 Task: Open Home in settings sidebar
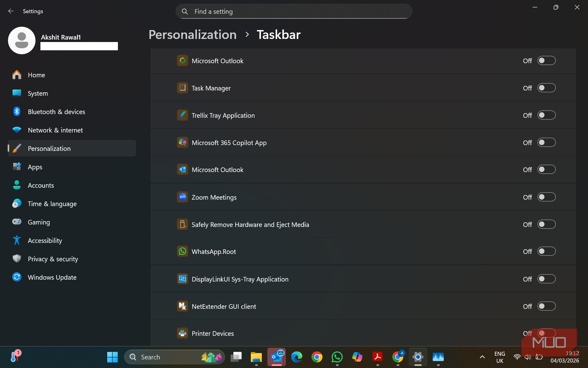(72, 75)
